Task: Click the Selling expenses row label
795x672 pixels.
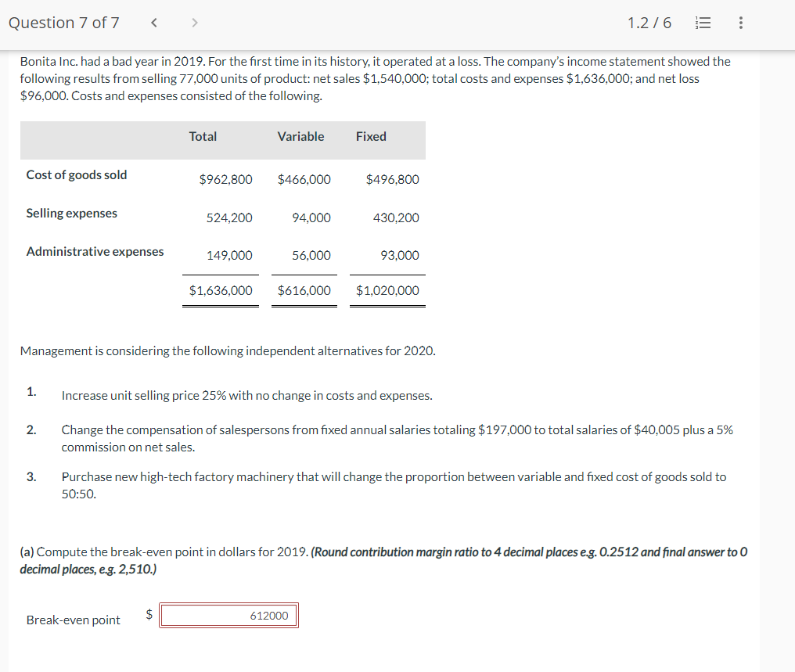Action: point(71,214)
